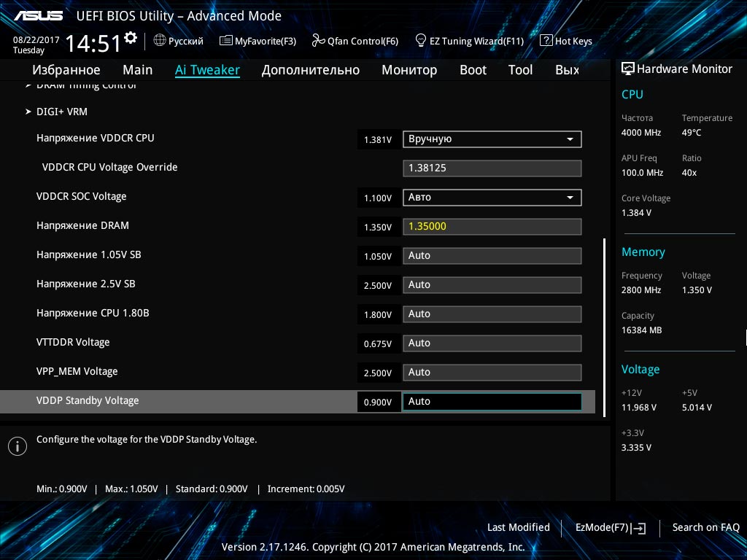Click the 2800 MHz memory frequency value
747x560 pixels.
point(641,290)
